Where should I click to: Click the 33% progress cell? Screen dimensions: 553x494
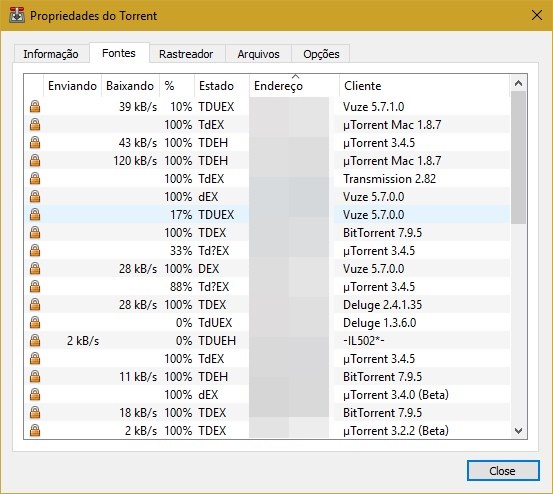[181, 250]
